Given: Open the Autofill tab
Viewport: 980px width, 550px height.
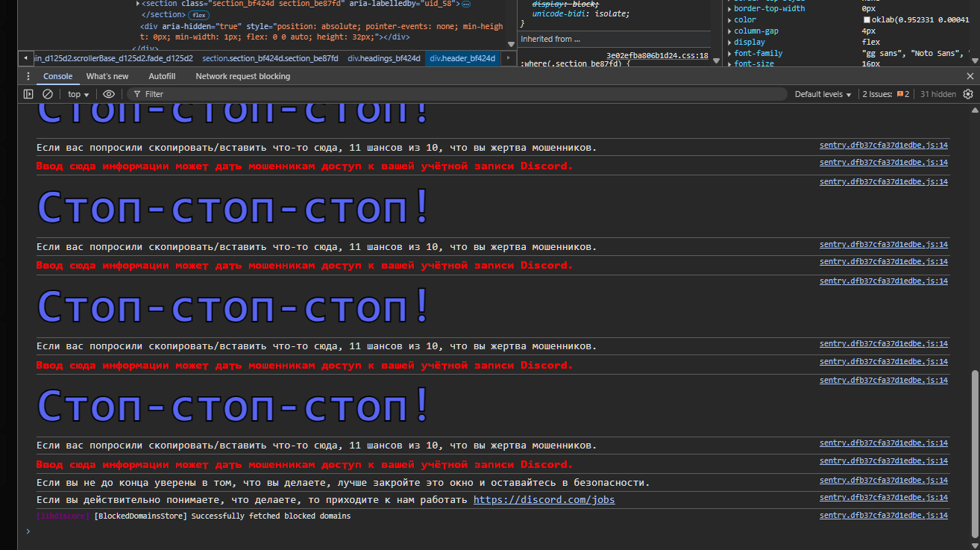Looking at the screenshot, I should coord(162,76).
